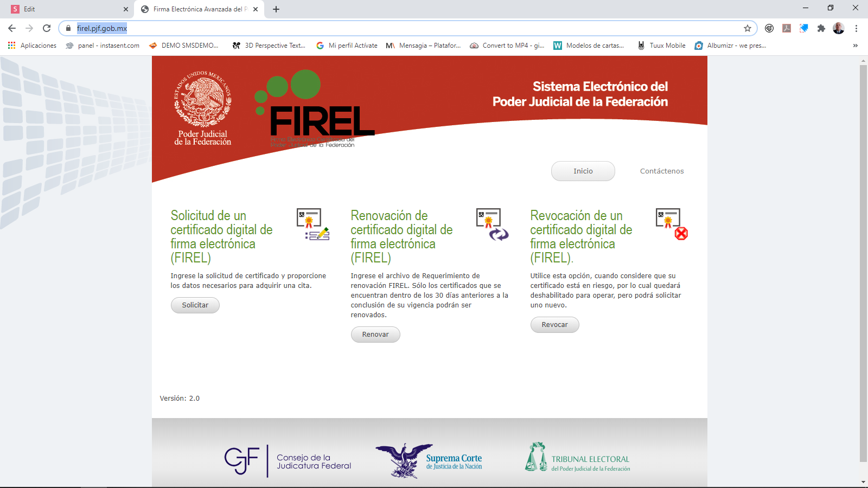The width and height of the screenshot is (868, 488).
Task: Click the Poder Judicial de la Federación emblem
Action: click(x=202, y=108)
